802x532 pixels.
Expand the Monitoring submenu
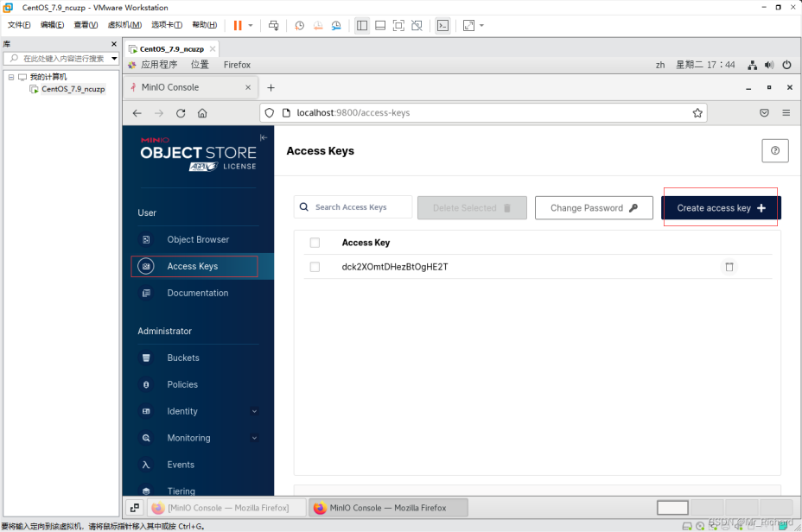coord(254,438)
